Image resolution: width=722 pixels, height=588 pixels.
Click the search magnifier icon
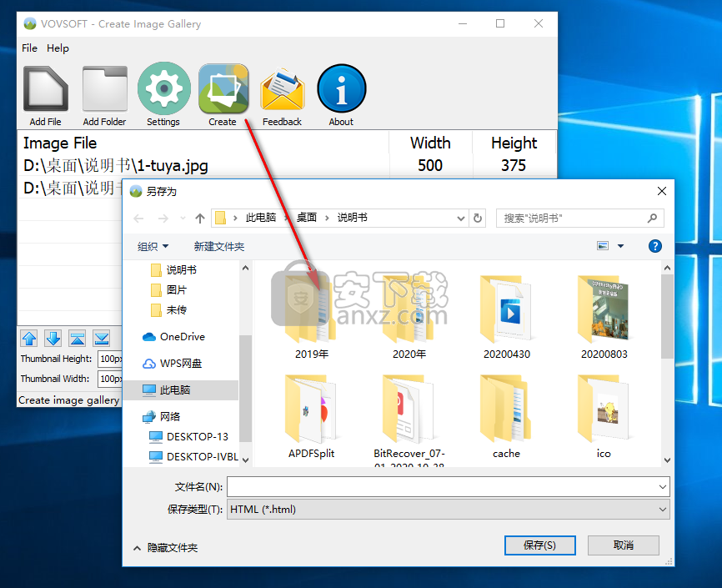coord(652,218)
